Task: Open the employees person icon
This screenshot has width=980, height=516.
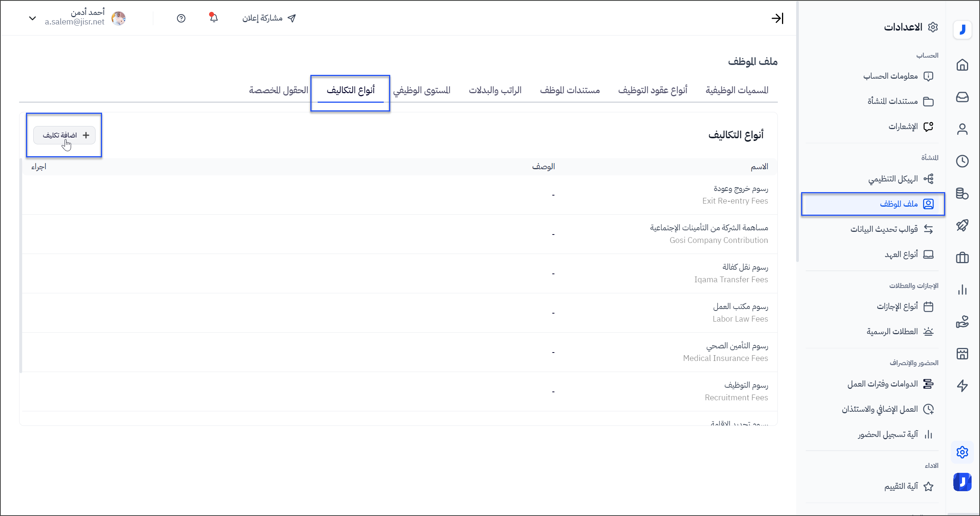Action: coord(962,129)
